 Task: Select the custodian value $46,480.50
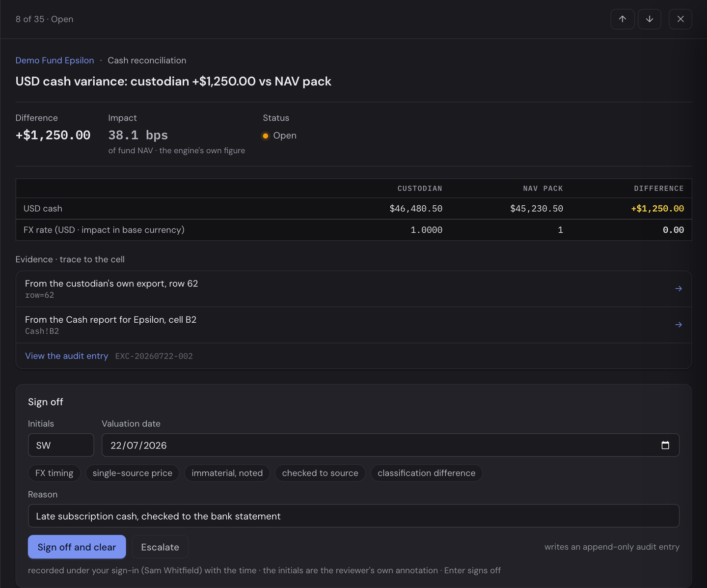point(416,209)
